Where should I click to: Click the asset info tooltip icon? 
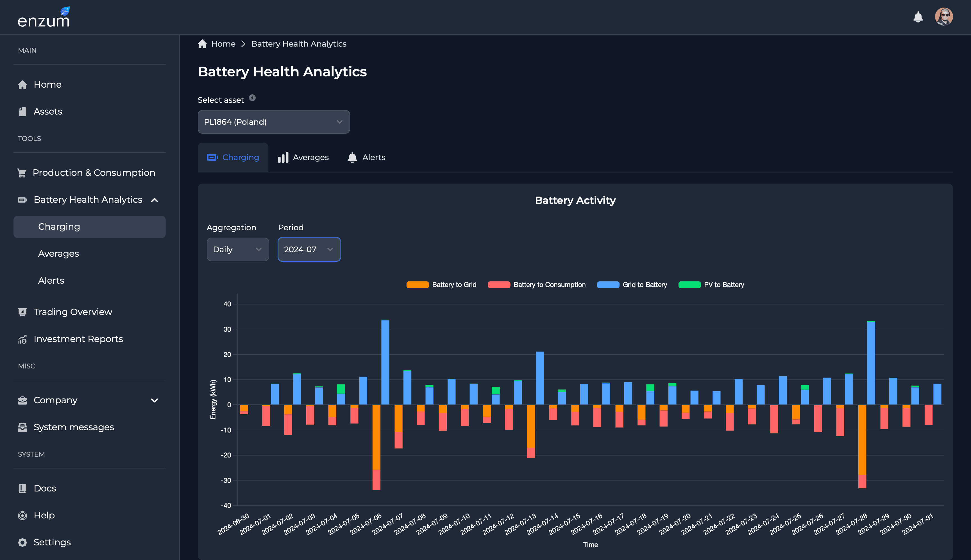(252, 98)
